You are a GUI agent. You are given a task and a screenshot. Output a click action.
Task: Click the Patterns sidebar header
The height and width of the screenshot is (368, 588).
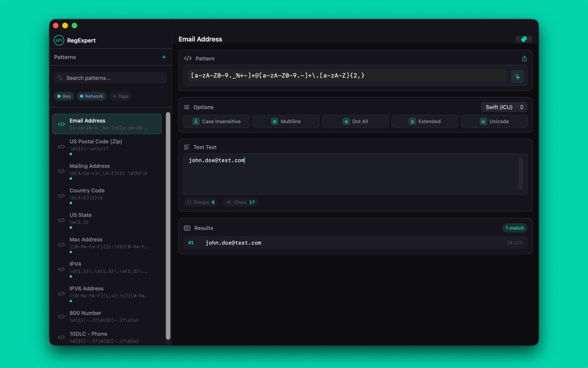pyautogui.click(x=65, y=57)
